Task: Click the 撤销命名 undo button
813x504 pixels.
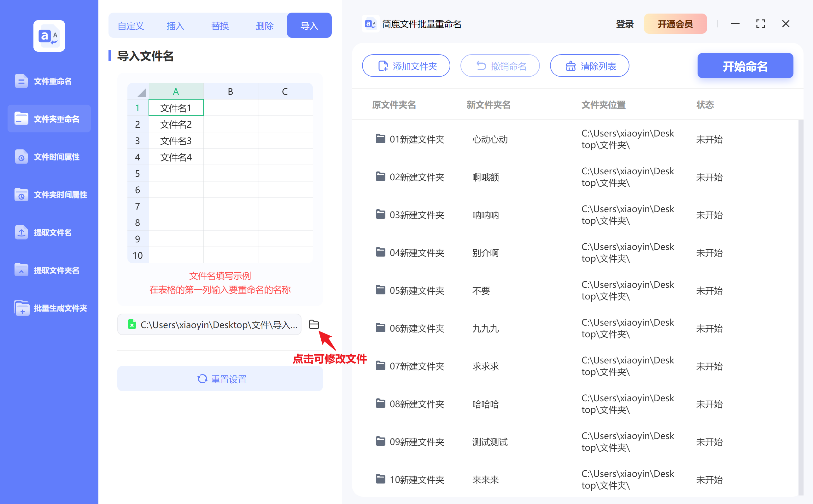Action: 500,66
